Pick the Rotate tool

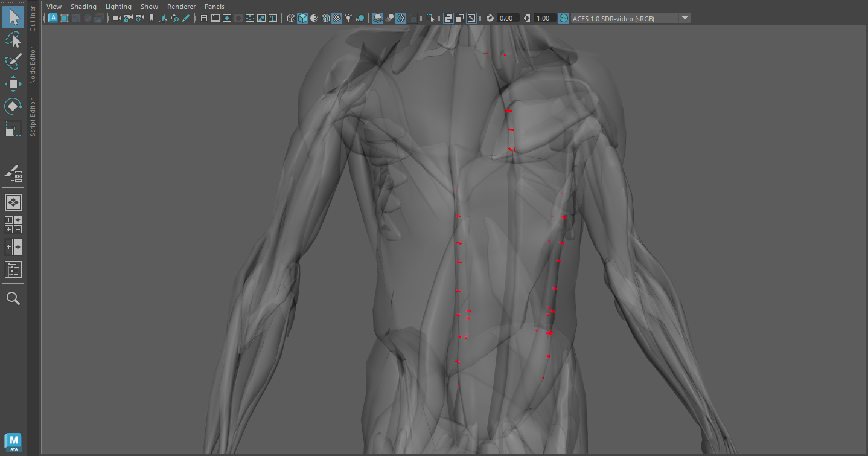point(13,106)
